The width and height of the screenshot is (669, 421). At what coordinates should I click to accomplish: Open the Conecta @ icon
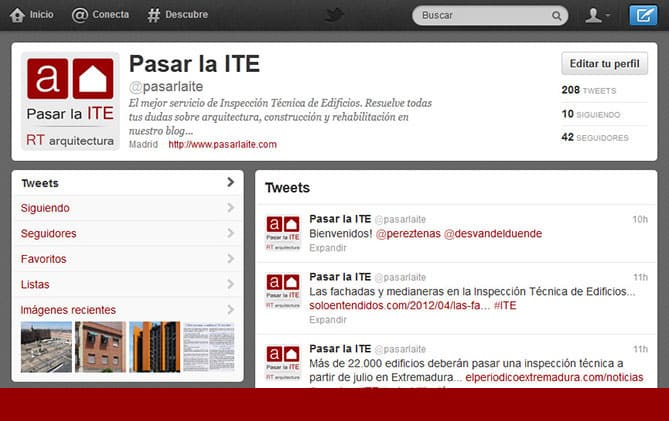[x=80, y=15]
